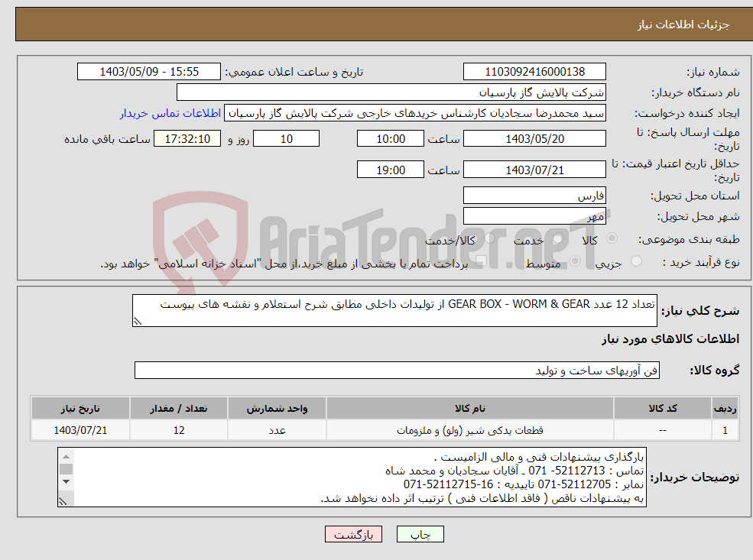Click the چاپ (print) button
753x560 pixels.
click(x=420, y=534)
